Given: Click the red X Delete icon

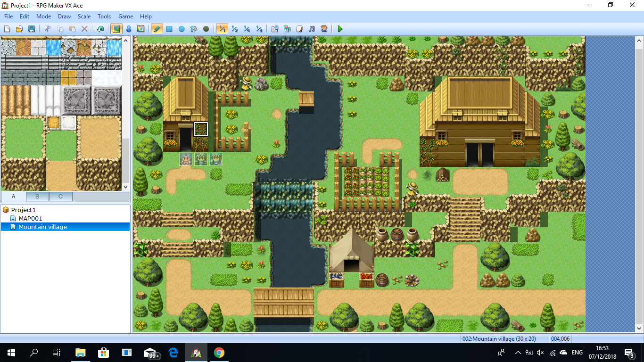Looking at the screenshot, I should 84,29.
